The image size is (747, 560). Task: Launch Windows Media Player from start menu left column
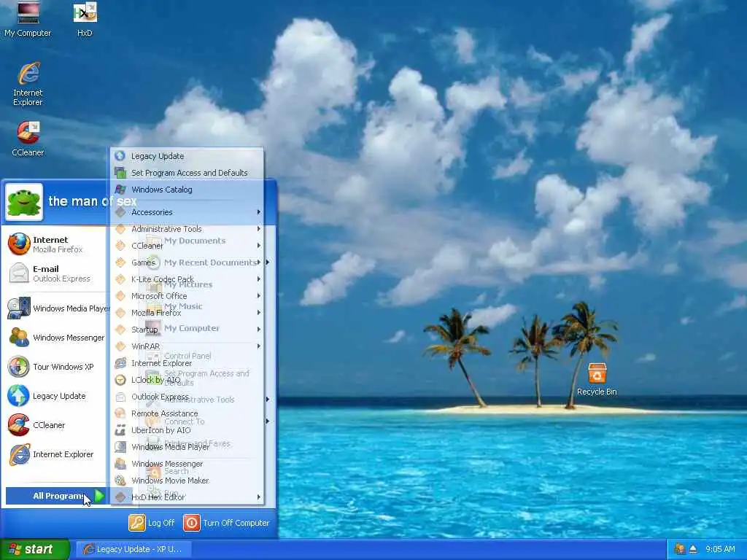[57, 308]
